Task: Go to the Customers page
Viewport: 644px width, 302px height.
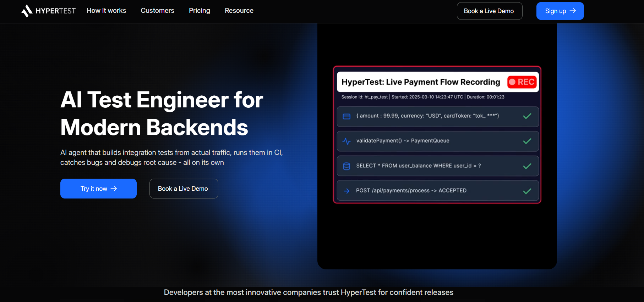Action: coord(157,11)
